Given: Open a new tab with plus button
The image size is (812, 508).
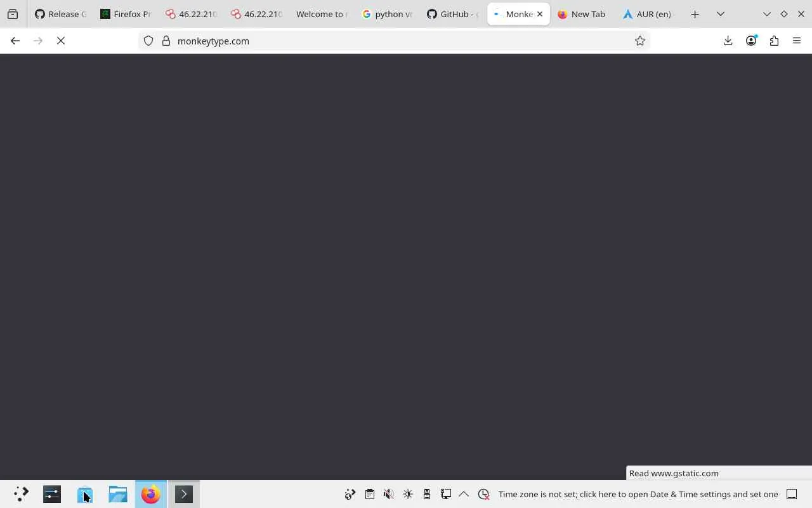Looking at the screenshot, I should [x=695, y=14].
